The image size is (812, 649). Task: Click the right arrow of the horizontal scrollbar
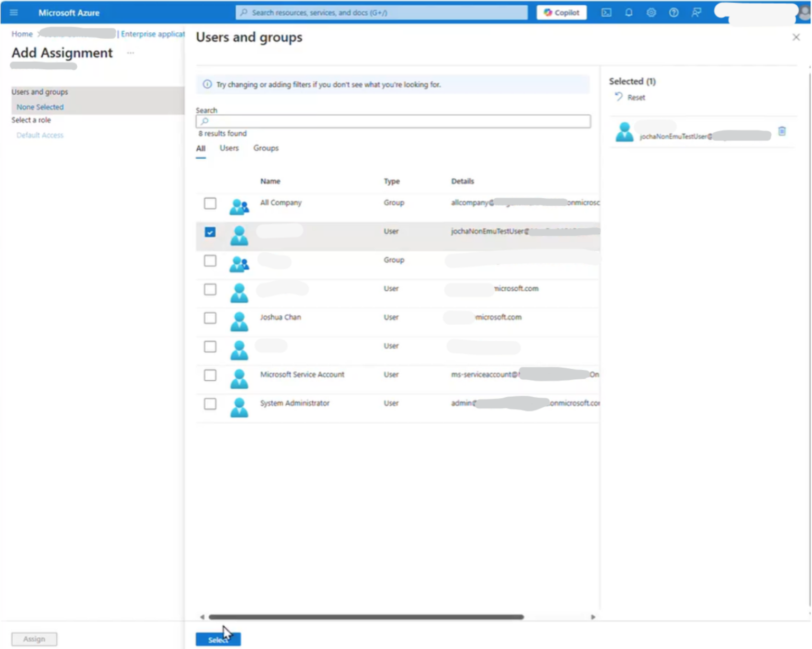(593, 617)
